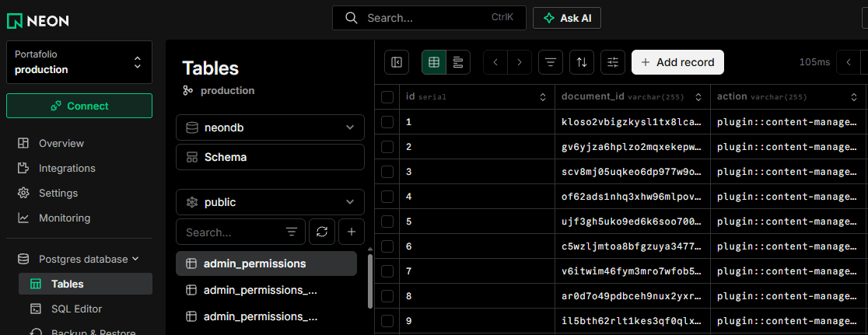This screenshot has height=335, width=868.
Task: Open the Portafolio production project selector
Action: click(x=79, y=62)
